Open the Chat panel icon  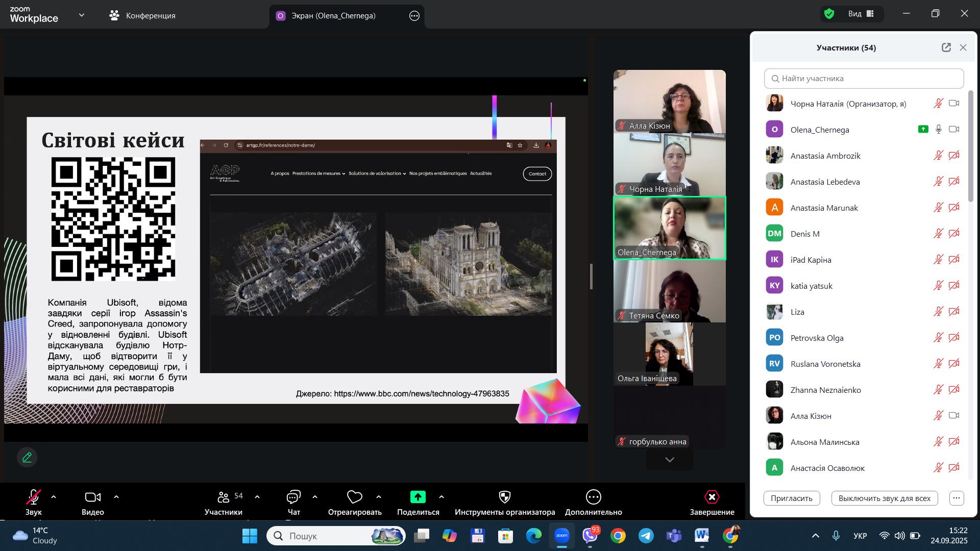pos(293,497)
